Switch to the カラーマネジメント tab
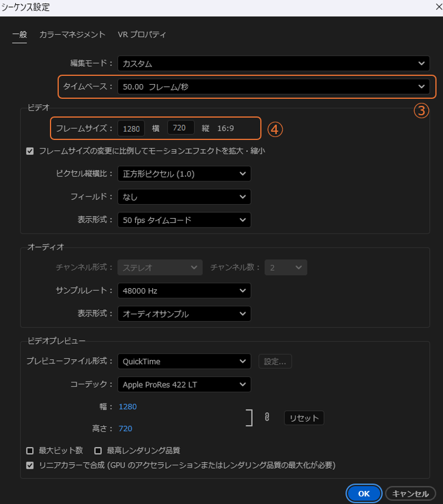This screenshot has width=443, height=504. pos(72,35)
